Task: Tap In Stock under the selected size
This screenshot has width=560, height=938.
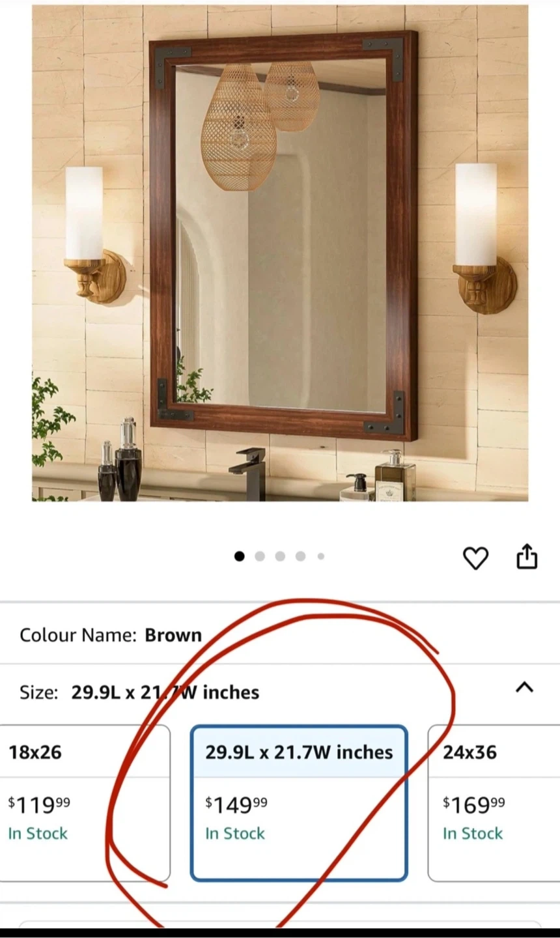Action: [235, 833]
